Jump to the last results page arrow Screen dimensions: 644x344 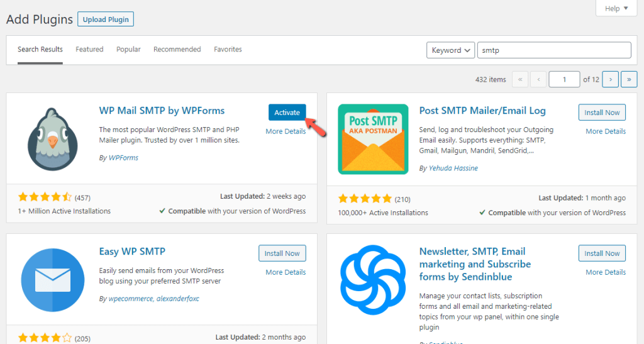click(x=629, y=79)
